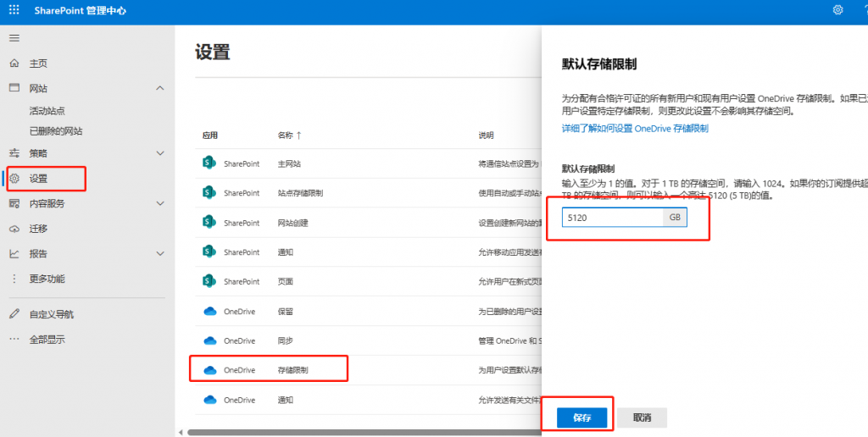
Task: Click the GB unit label
Action: point(675,218)
